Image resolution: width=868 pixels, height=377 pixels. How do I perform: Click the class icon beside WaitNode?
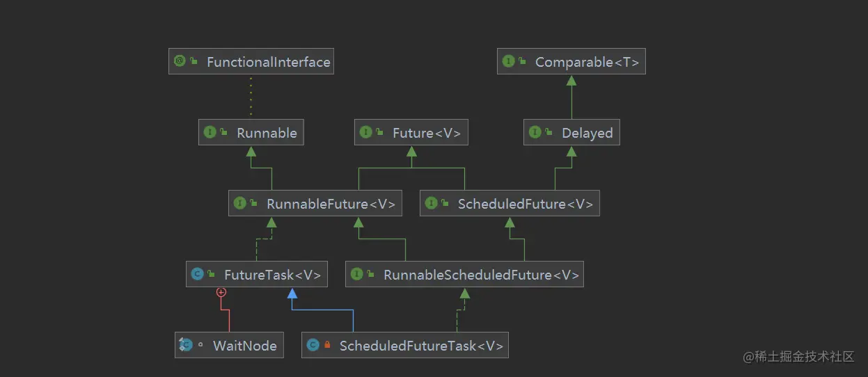click(x=185, y=345)
